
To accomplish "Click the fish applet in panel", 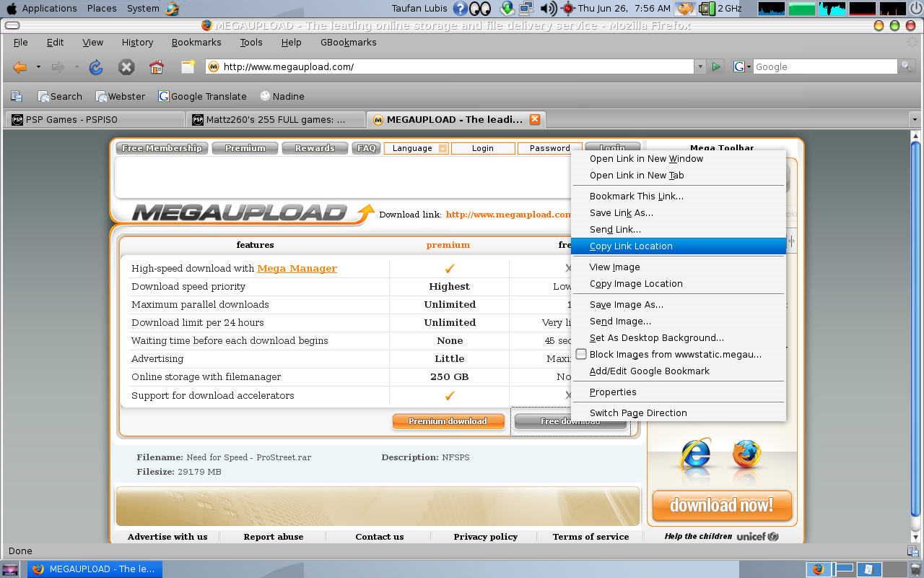I will 686,9.
